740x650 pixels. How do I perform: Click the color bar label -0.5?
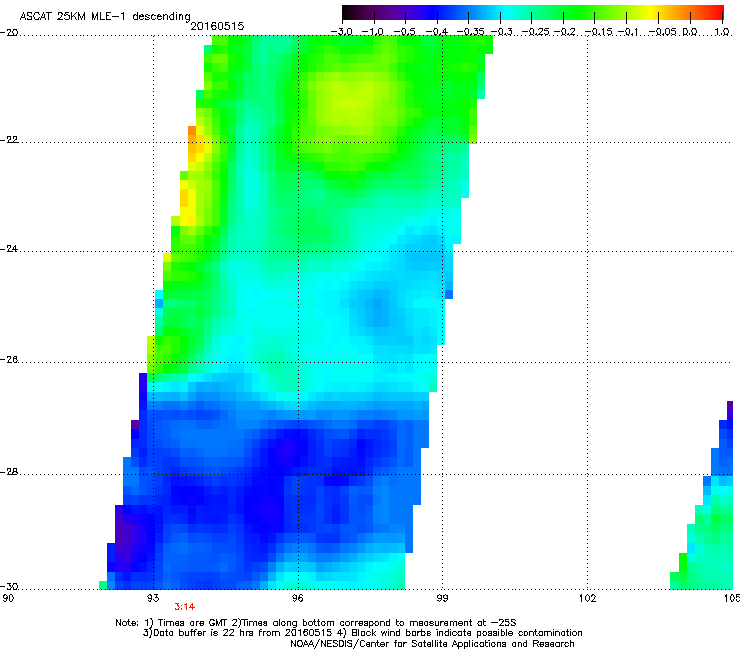point(404,32)
